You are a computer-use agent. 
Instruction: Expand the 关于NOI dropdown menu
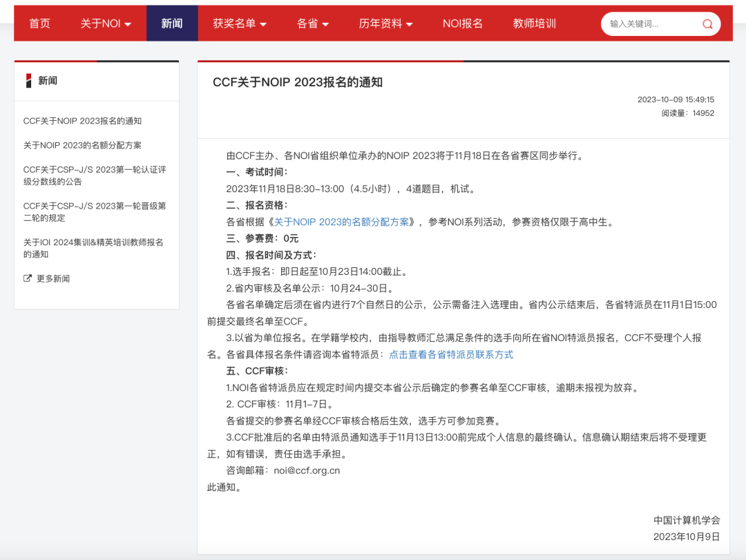click(106, 23)
